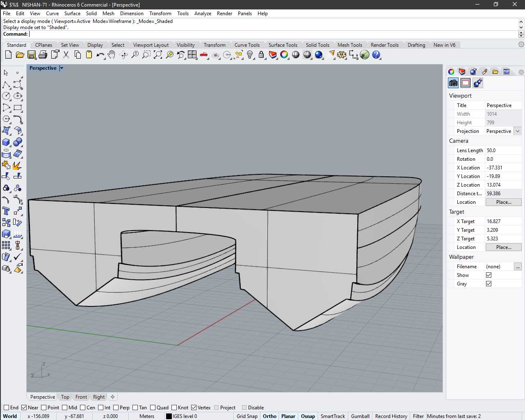Click the Zoom Extents icon
The width and height of the screenshot is (525, 420).
(x=157, y=55)
